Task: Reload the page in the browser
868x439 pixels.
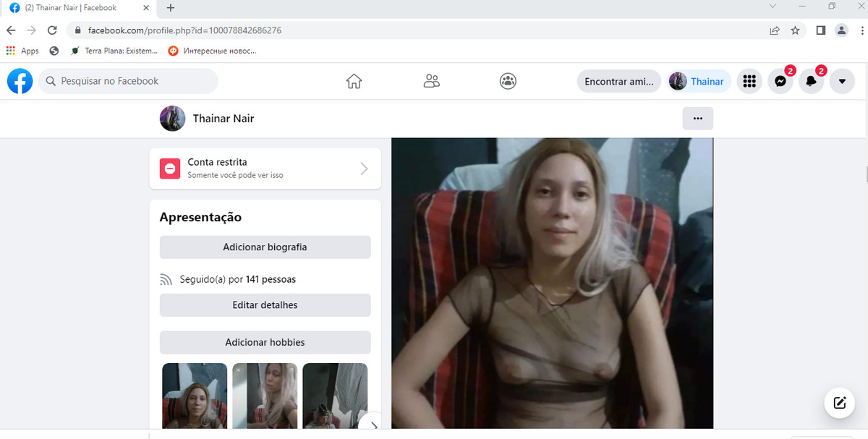Action: [52, 30]
